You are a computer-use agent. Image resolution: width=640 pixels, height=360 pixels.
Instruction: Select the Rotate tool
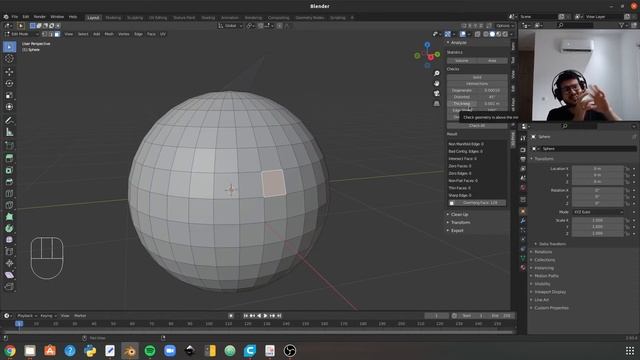[x=9, y=83]
